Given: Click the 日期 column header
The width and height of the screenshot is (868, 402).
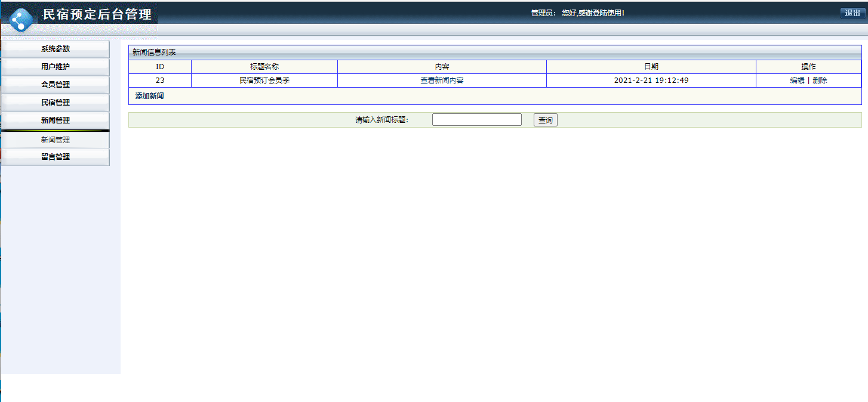Looking at the screenshot, I should [x=651, y=66].
